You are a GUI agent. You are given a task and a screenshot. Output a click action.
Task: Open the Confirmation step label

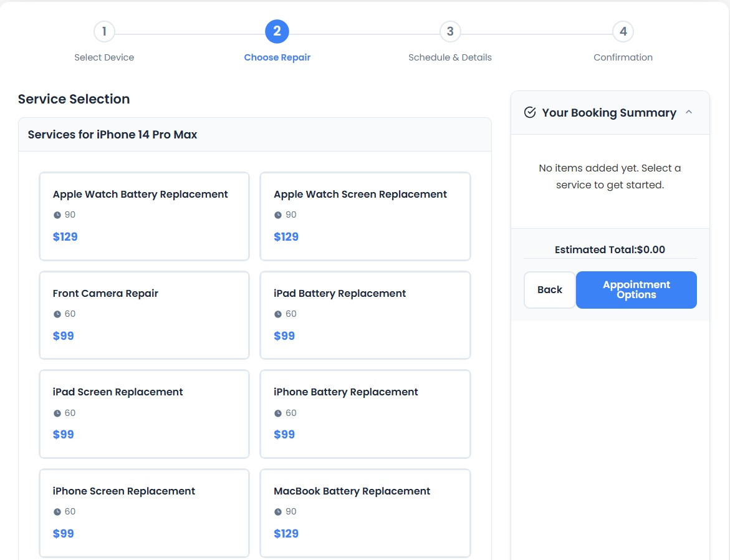[623, 57]
